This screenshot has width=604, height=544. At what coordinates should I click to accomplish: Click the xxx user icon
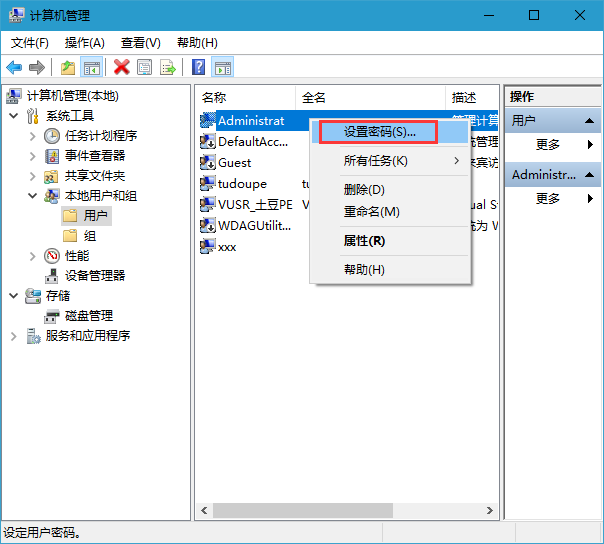point(208,246)
